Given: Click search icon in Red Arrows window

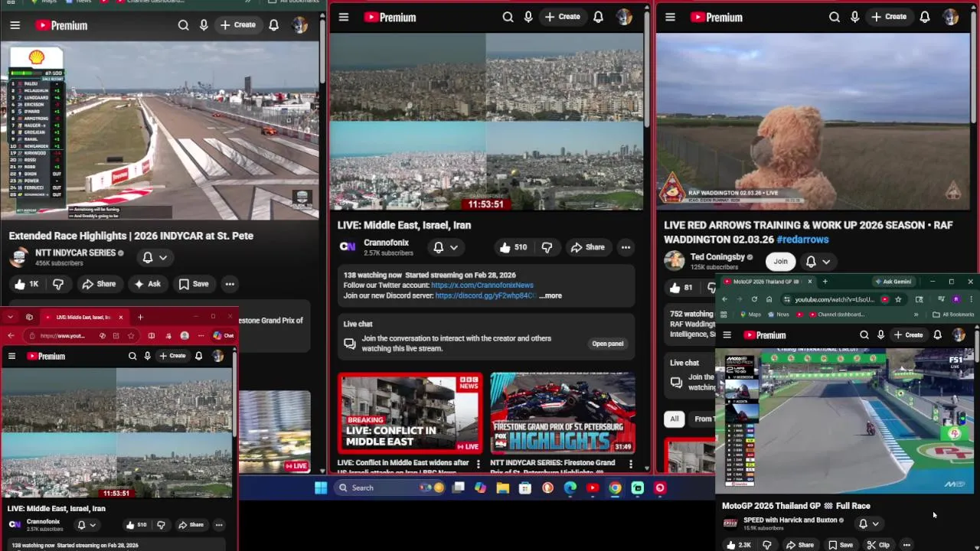Looking at the screenshot, I should 835,17.
